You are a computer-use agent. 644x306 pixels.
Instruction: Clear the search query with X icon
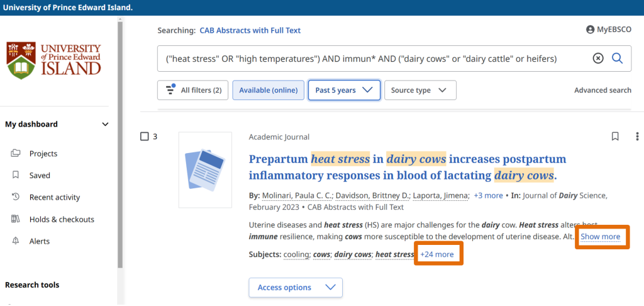tap(598, 59)
